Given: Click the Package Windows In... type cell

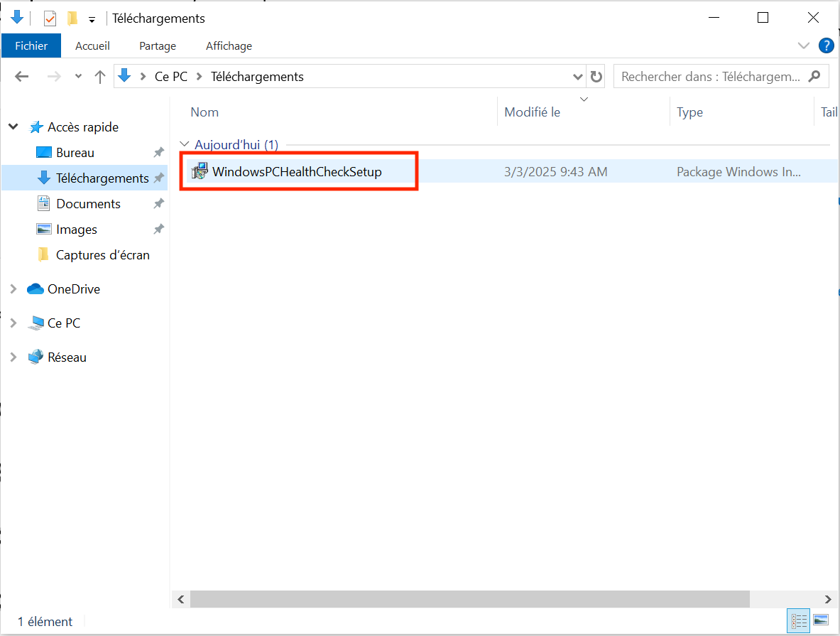Looking at the screenshot, I should point(738,171).
